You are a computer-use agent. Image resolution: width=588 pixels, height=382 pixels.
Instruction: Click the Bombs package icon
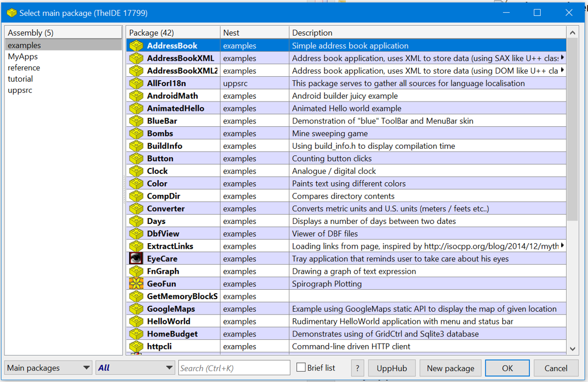(136, 133)
